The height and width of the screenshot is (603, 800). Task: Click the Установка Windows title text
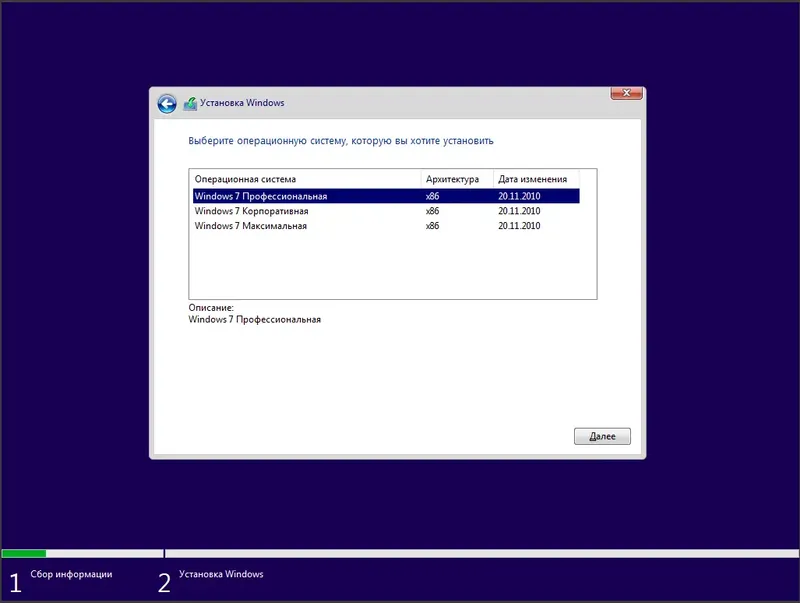point(242,103)
